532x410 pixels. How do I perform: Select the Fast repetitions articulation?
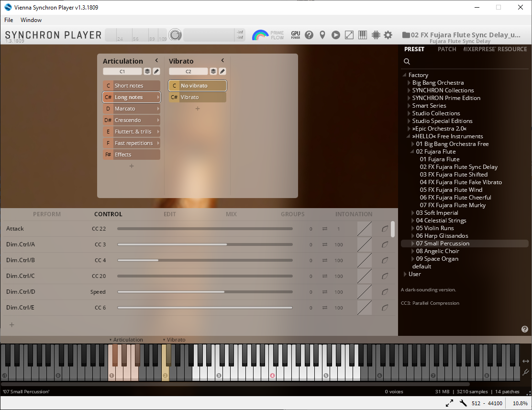pos(131,143)
